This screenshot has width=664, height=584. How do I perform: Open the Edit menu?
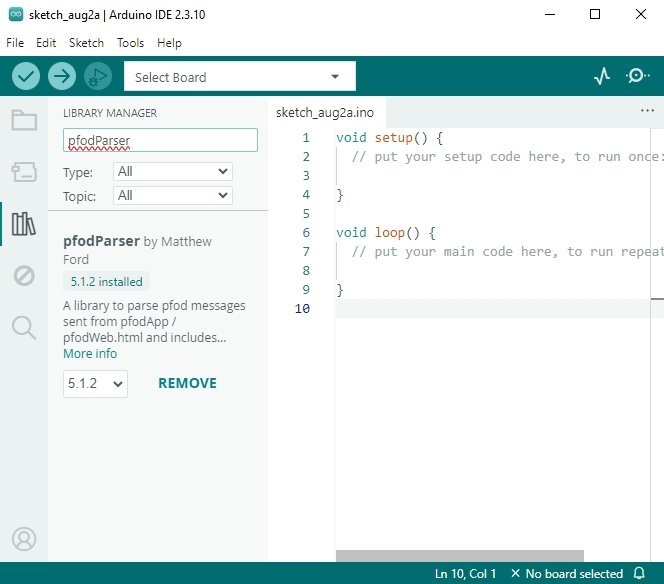[x=46, y=43]
